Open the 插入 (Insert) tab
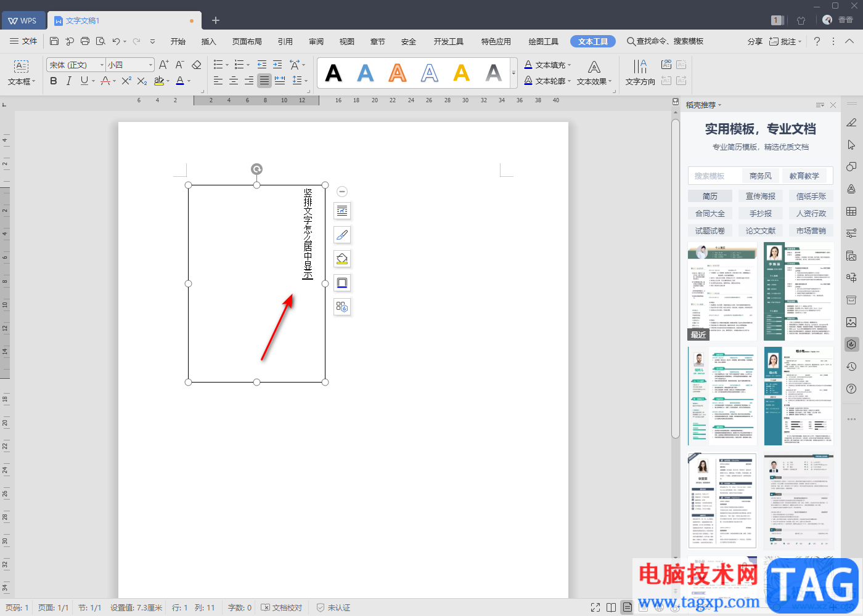Screen dimensions: 863x616 [x=209, y=41]
